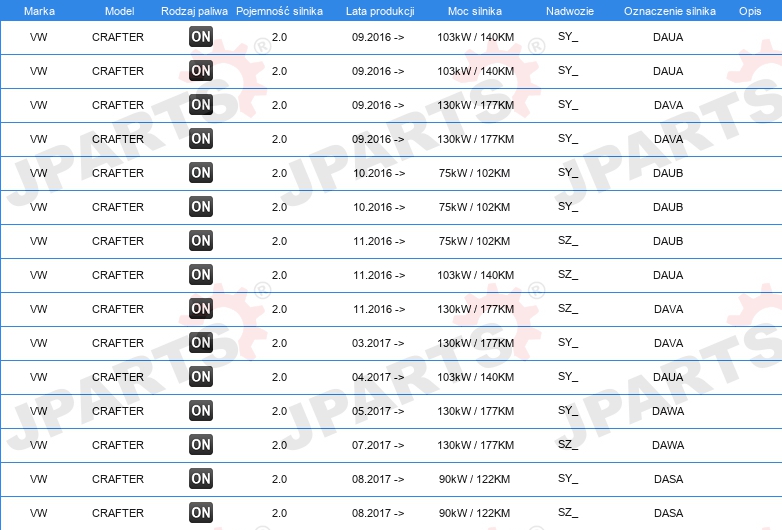The image size is (782, 530).
Task: Select the Pojemność silnika column header
Action: [x=279, y=11]
